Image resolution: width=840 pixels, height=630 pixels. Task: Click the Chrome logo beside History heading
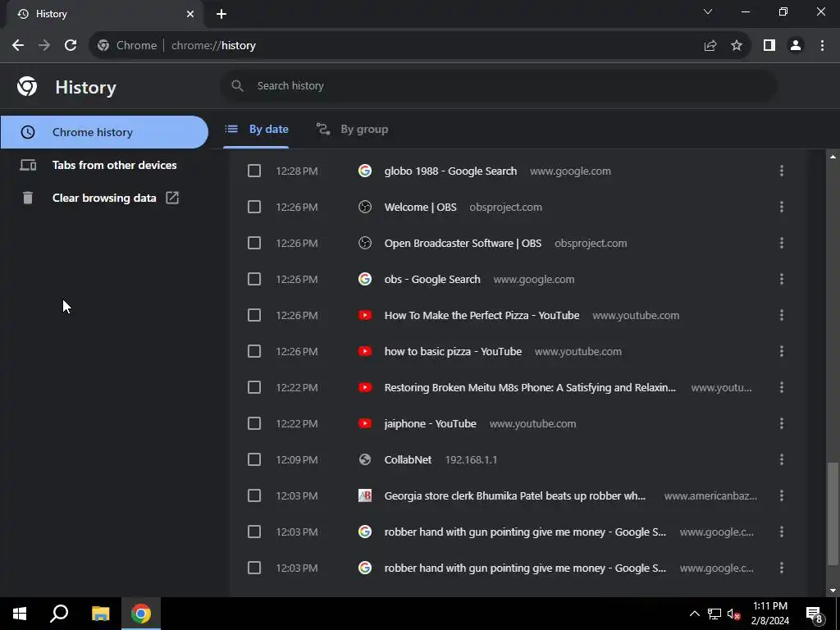pyautogui.click(x=27, y=86)
